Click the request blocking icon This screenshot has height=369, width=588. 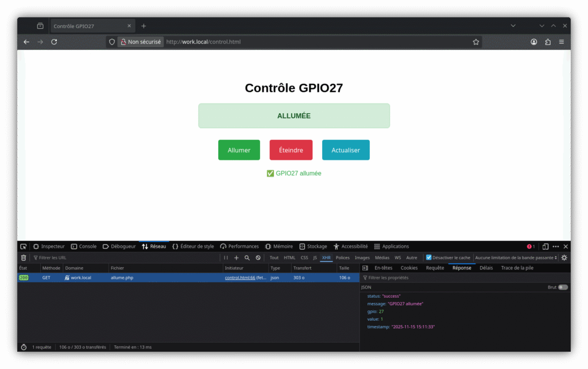[x=258, y=258]
